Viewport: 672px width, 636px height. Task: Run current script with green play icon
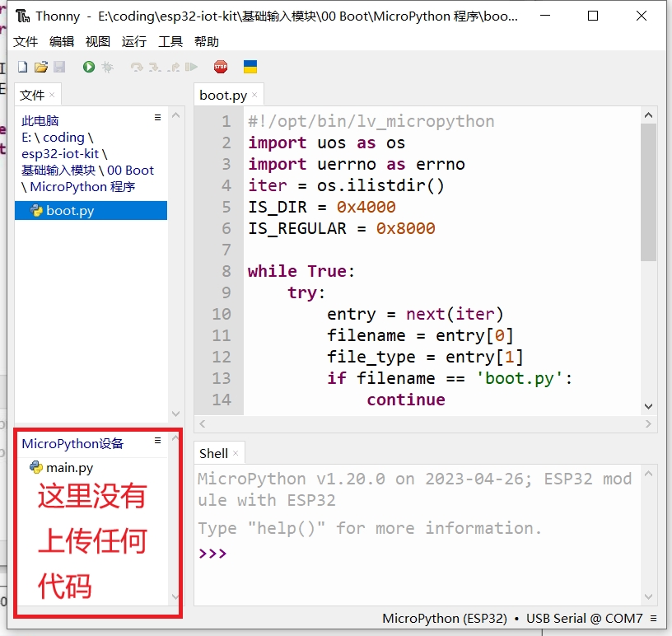point(88,67)
